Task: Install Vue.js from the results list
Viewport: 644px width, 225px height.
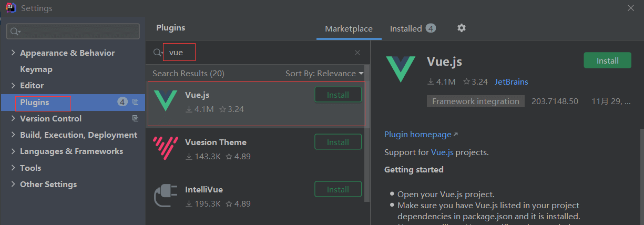Action: (338, 95)
